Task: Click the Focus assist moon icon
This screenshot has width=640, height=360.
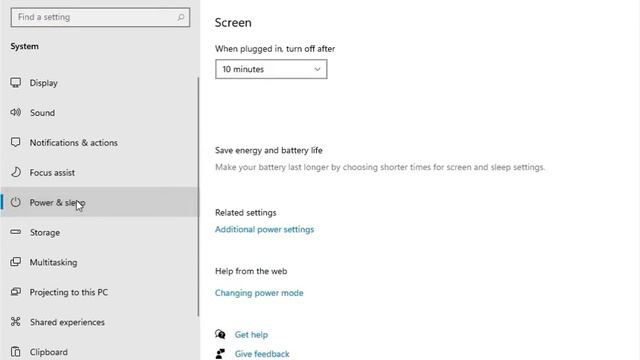Action: point(16,172)
